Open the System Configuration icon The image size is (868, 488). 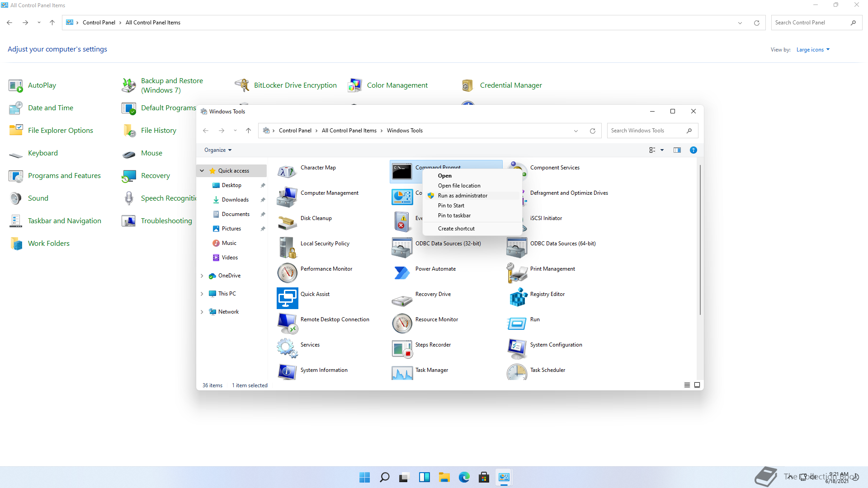coord(517,349)
